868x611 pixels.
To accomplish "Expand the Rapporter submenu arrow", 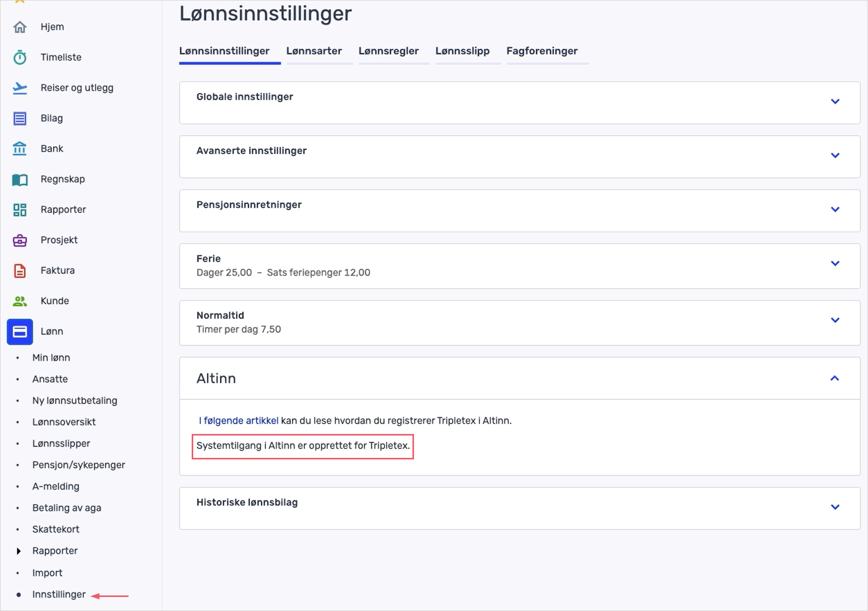I will 20,551.
